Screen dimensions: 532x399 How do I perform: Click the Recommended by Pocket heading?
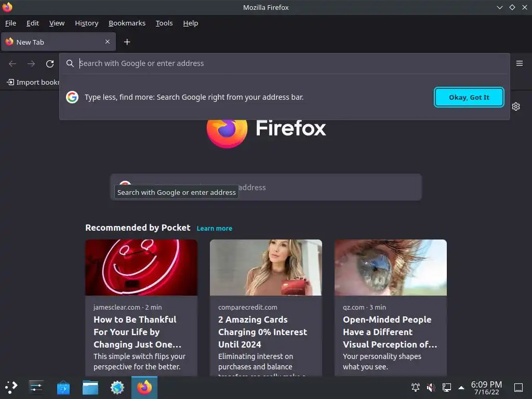138,228
